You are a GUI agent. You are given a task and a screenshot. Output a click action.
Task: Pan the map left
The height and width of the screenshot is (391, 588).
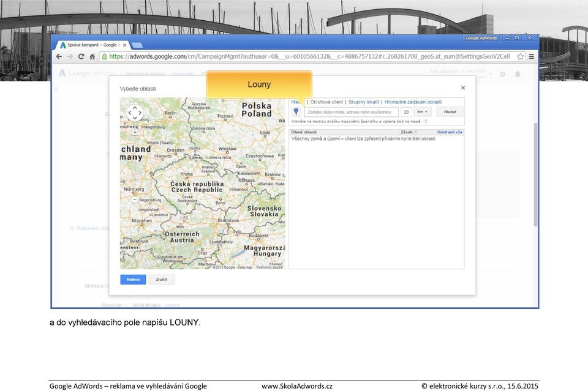[x=130, y=113]
